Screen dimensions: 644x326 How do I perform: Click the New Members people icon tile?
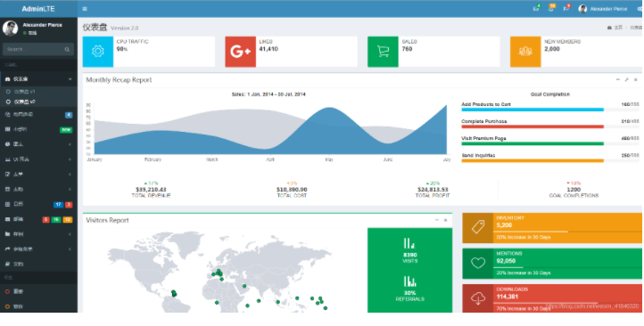[x=525, y=52]
